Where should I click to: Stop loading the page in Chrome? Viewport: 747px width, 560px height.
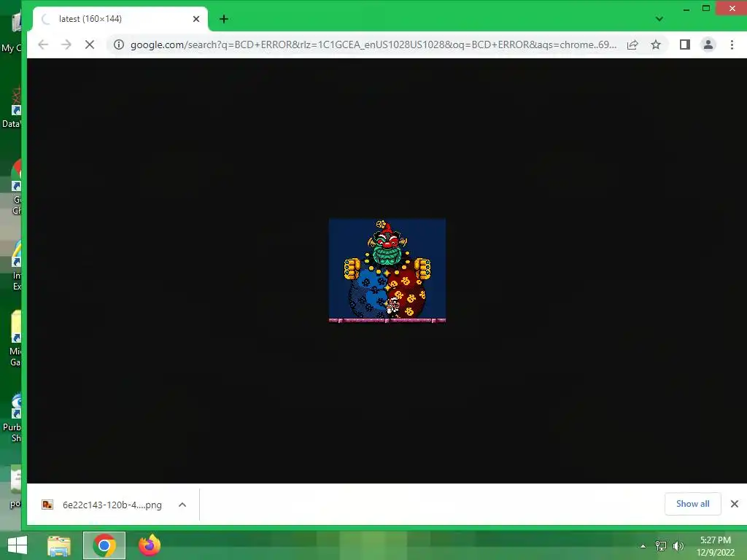tap(90, 44)
